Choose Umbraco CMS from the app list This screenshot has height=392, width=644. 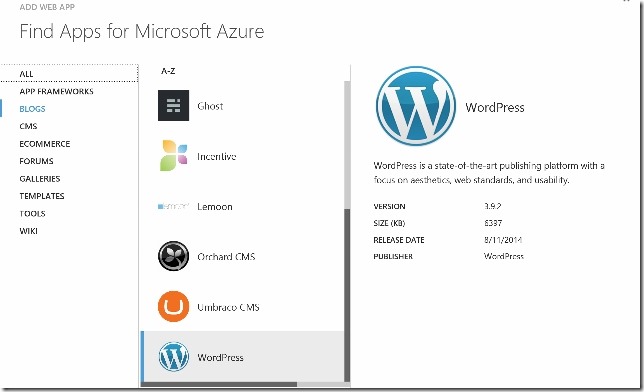(228, 307)
